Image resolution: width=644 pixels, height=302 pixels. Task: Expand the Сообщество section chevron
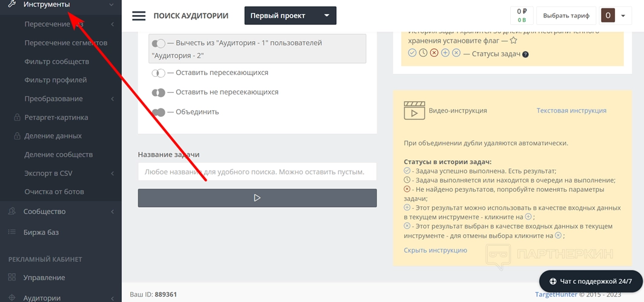pyautogui.click(x=113, y=212)
